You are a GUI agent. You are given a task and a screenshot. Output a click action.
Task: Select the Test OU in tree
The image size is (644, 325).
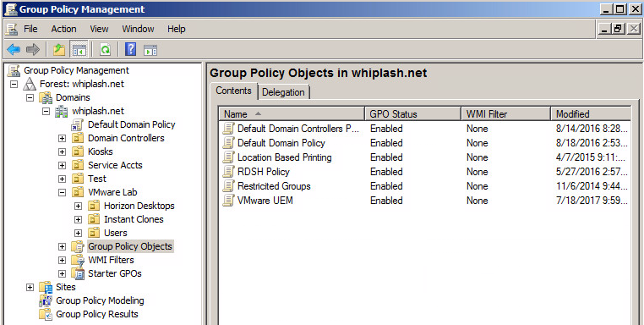[97, 179]
